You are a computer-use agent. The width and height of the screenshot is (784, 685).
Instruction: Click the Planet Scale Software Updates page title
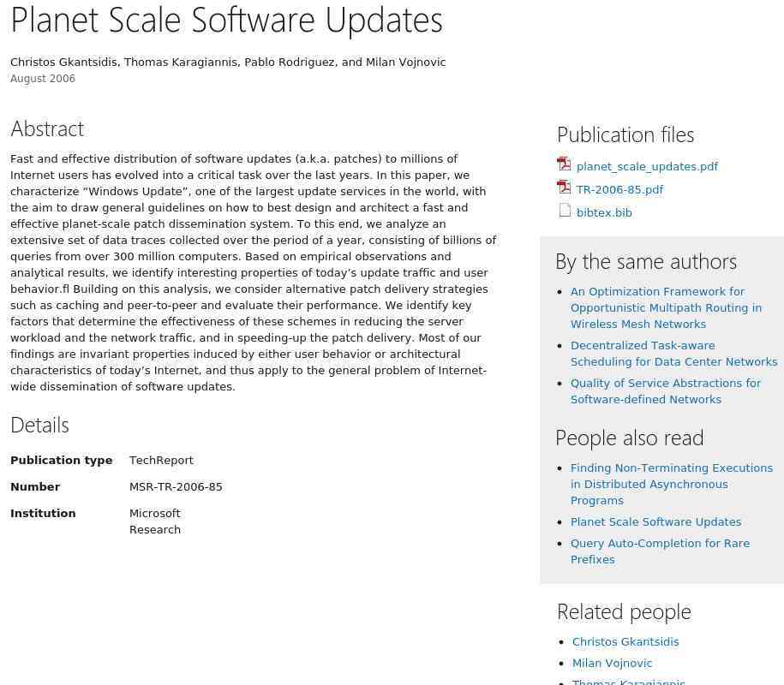point(226,21)
